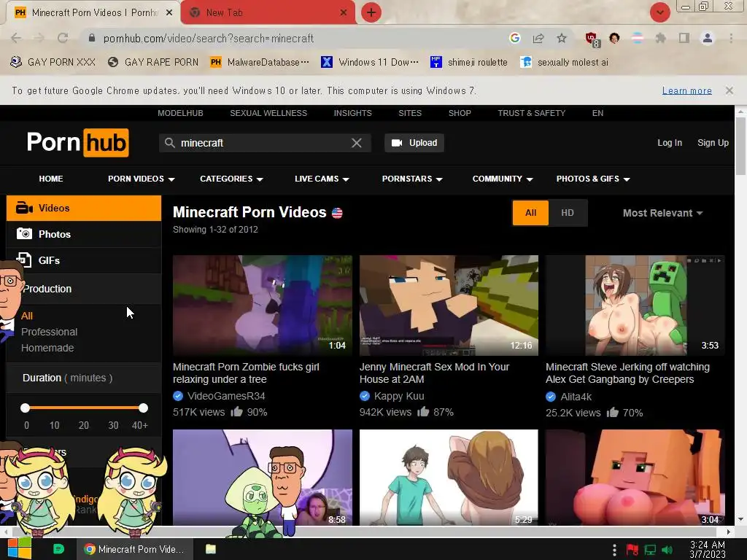Click the browser back arrow
747x560 pixels.
[x=16, y=38]
